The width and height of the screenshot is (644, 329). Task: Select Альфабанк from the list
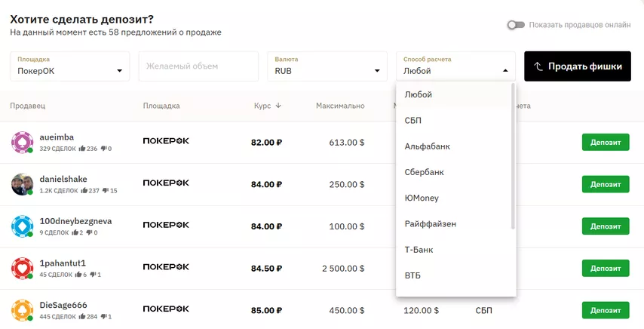(427, 146)
